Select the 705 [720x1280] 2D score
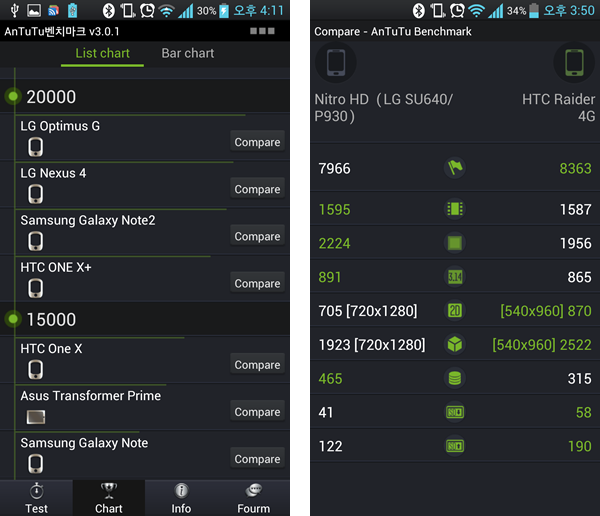This screenshot has width=600, height=516. click(x=368, y=311)
